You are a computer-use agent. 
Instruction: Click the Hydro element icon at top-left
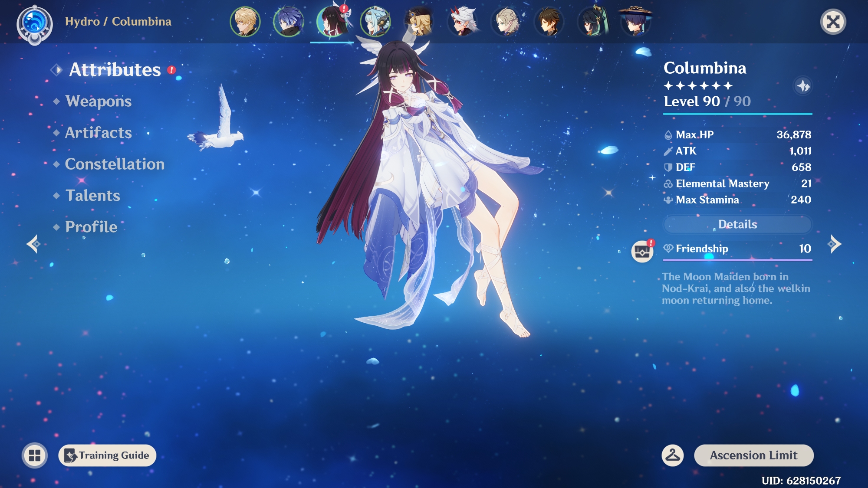click(35, 23)
